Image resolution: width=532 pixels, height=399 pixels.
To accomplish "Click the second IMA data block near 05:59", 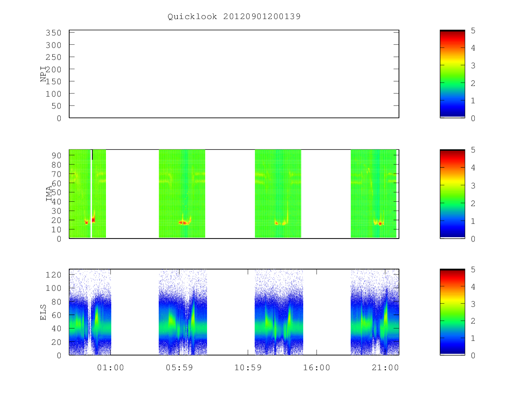I will tap(182, 194).
